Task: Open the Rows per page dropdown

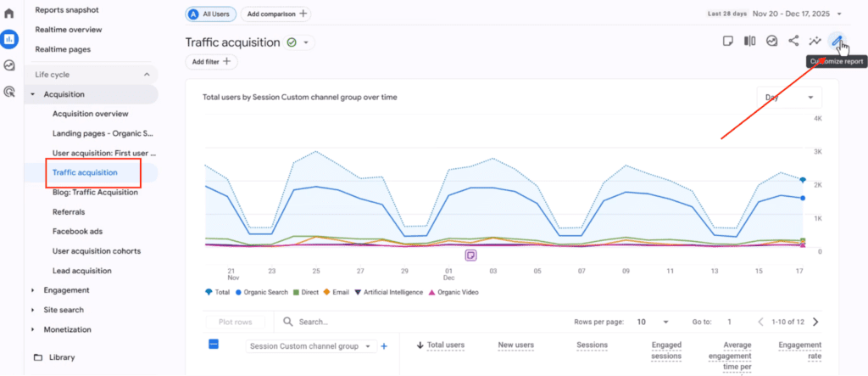Action: coord(654,323)
